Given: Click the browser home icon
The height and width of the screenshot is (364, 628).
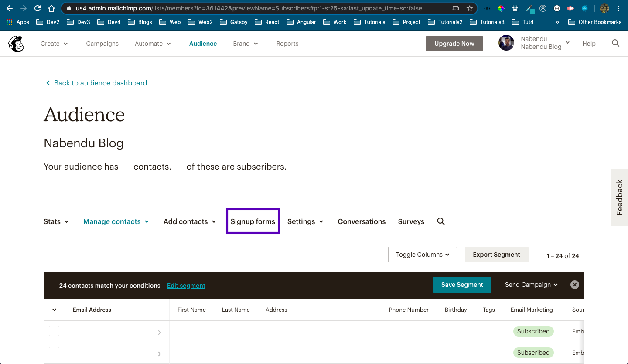Looking at the screenshot, I should [51, 8].
